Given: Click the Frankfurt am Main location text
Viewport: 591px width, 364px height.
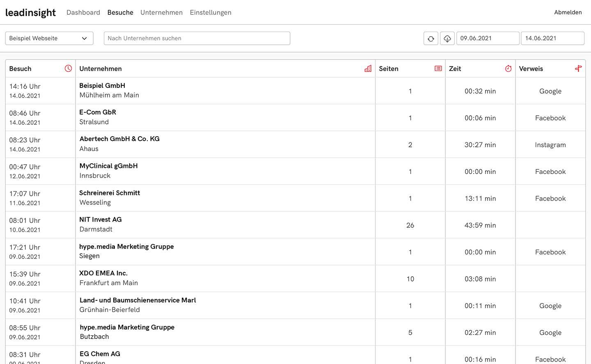Looking at the screenshot, I should (x=109, y=283).
